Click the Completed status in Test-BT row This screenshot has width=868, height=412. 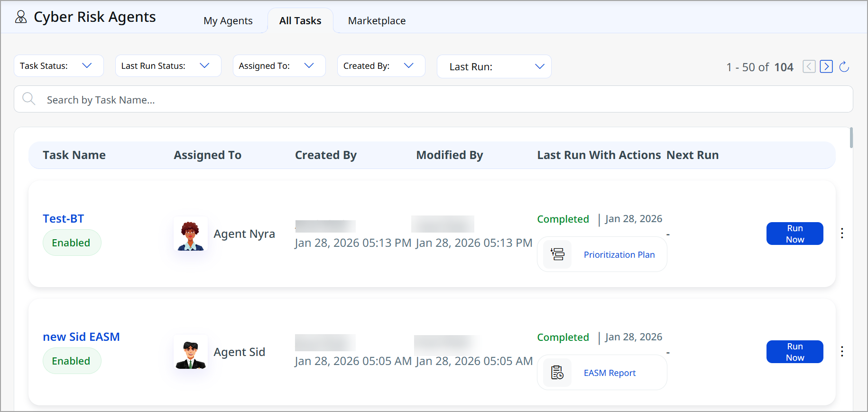[563, 219]
